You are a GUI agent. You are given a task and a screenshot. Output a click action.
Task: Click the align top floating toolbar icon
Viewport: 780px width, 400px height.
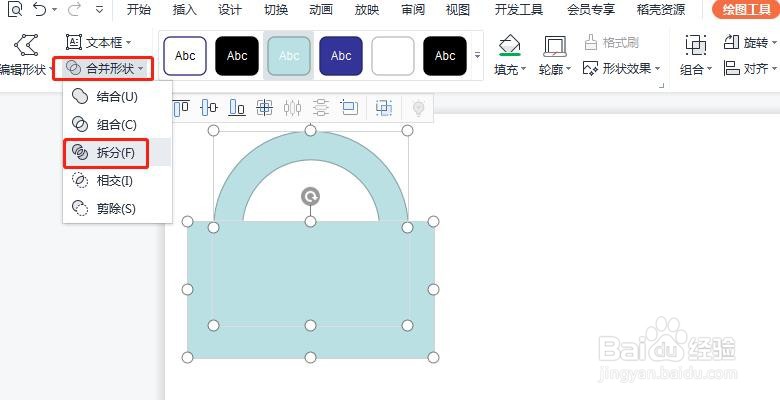(x=181, y=107)
